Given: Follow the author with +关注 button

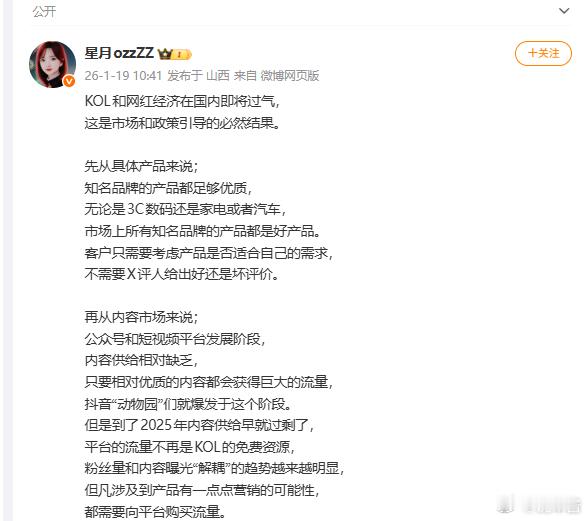Looking at the screenshot, I should tap(543, 53).
